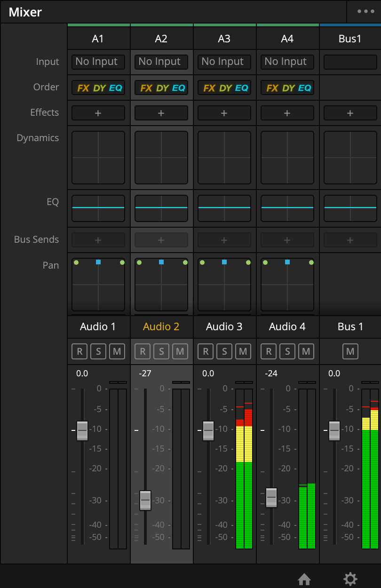The width and height of the screenshot is (381, 588).
Task: Open the Mixer options menu
Action: 365,12
